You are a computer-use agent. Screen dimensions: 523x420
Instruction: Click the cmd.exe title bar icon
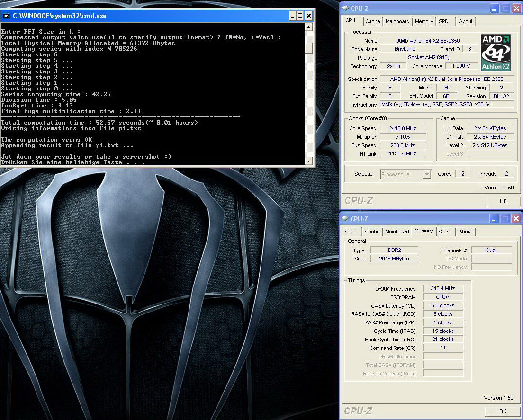(x=6, y=16)
